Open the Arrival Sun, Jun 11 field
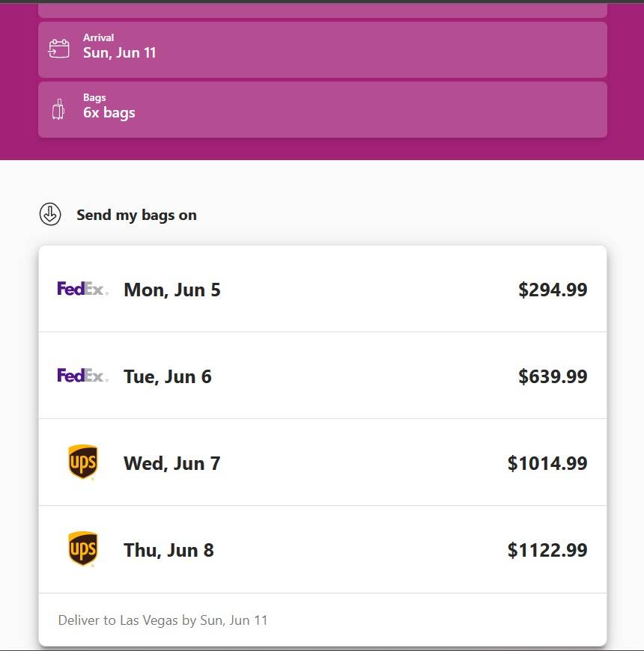Image resolution: width=644 pixels, height=651 pixels. 322,49
